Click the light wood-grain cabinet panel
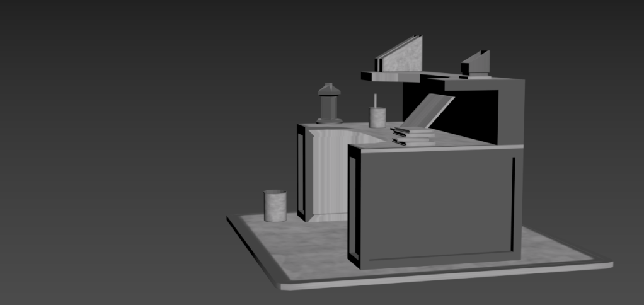Image resolution: width=644 pixels, height=305 pixels. point(330,176)
